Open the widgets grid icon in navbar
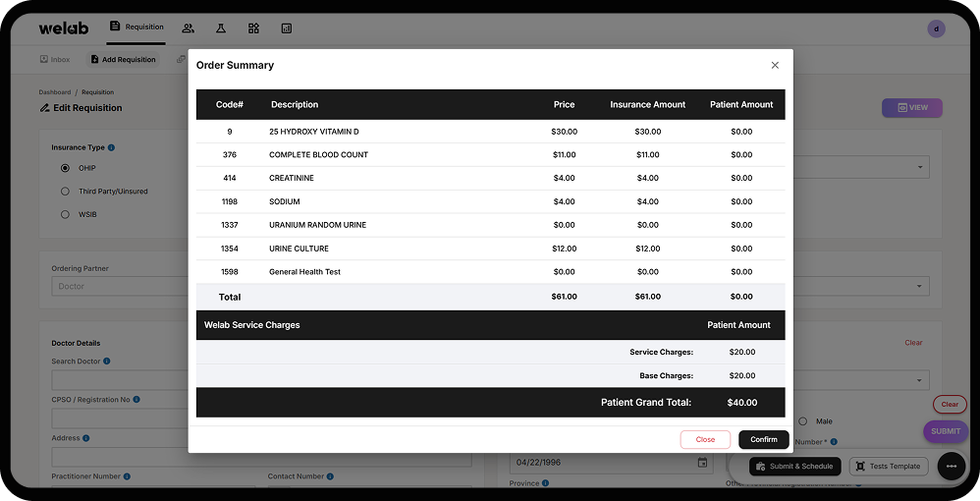The height and width of the screenshot is (501, 980). click(x=253, y=28)
